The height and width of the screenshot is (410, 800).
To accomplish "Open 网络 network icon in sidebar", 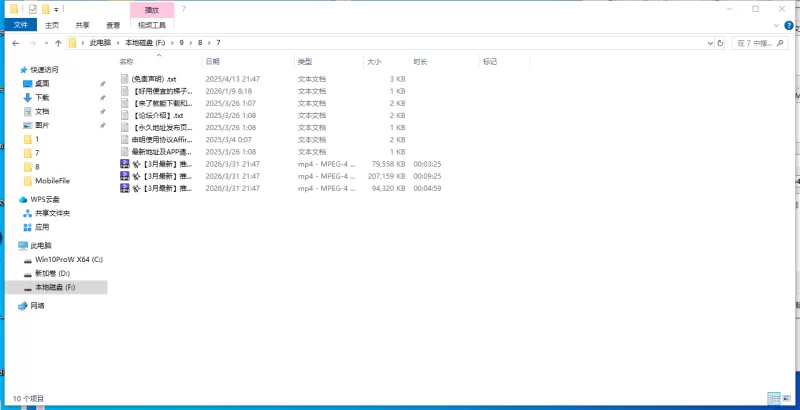I will 23,306.
